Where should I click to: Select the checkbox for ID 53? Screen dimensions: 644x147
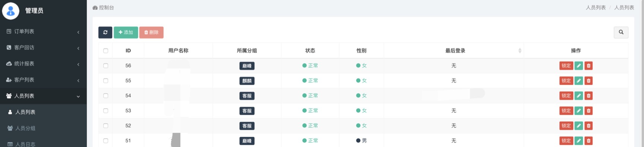pos(106,111)
